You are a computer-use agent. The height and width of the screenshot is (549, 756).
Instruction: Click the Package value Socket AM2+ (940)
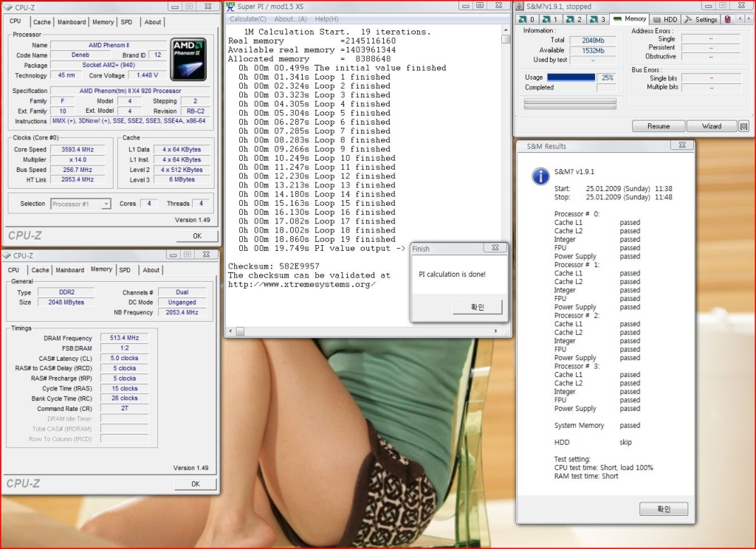109,65
